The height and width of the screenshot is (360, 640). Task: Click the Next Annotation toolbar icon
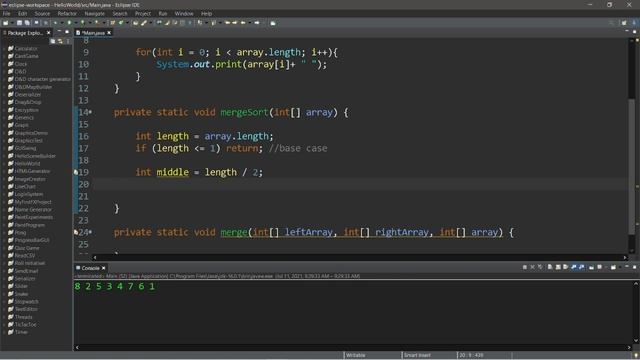pyautogui.click(x=200, y=23)
